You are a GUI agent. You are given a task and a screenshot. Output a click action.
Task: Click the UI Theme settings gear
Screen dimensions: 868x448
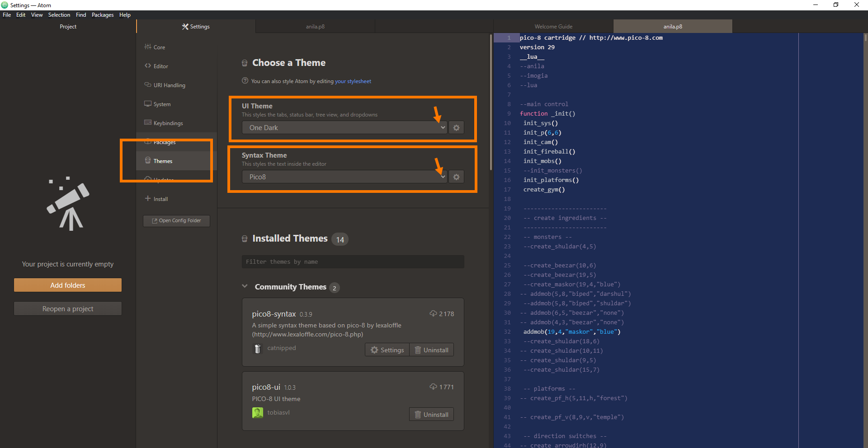[457, 128]
